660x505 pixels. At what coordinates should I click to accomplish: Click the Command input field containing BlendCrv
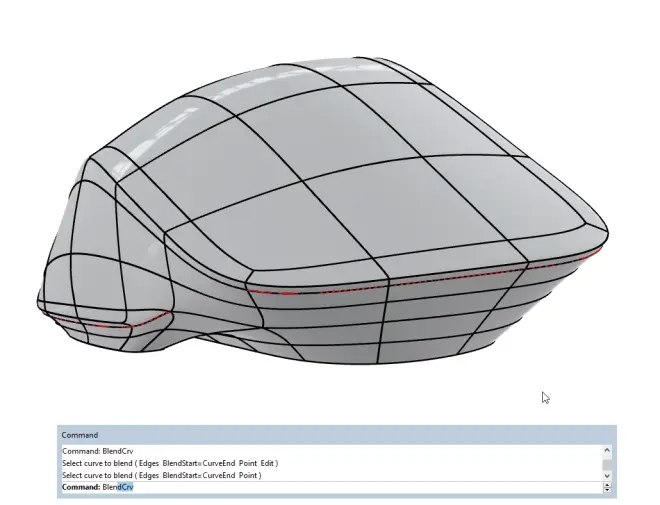332,487
